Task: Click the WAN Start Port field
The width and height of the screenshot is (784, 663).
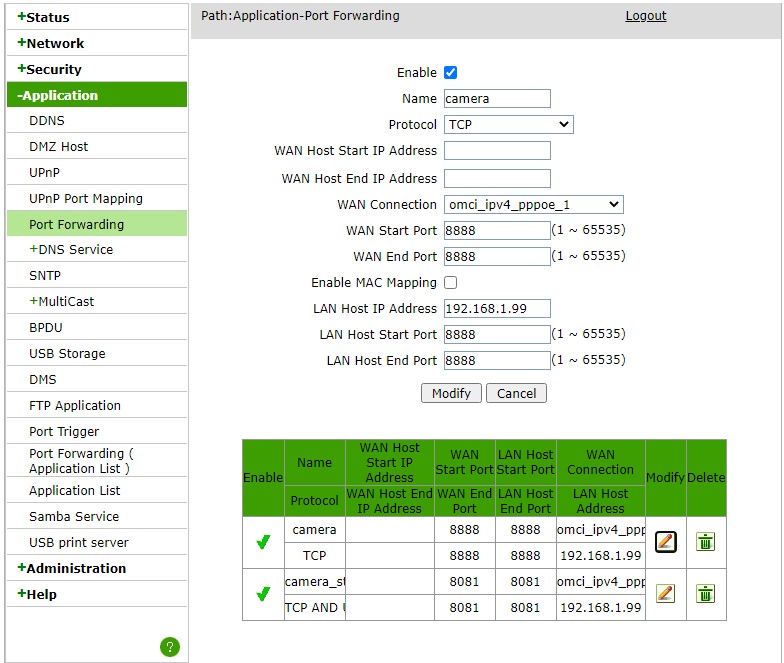Action: (x=498, y=230)
